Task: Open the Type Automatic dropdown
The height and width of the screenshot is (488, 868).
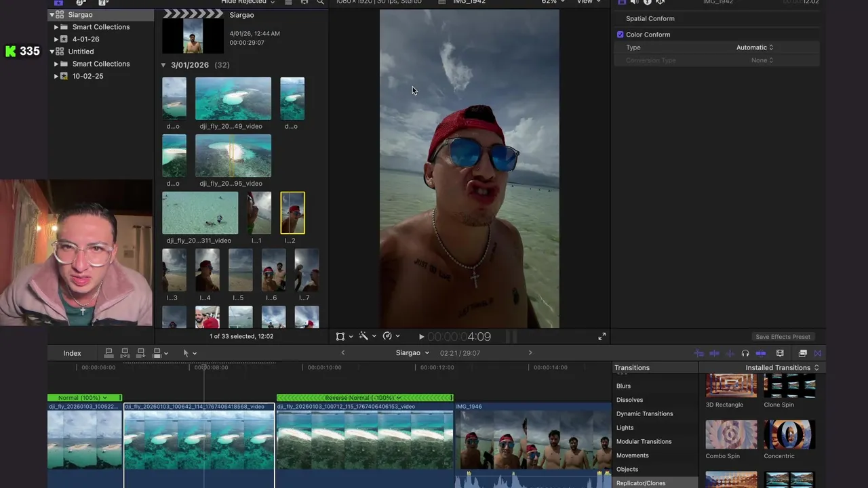Action: (x=755, y=47)
